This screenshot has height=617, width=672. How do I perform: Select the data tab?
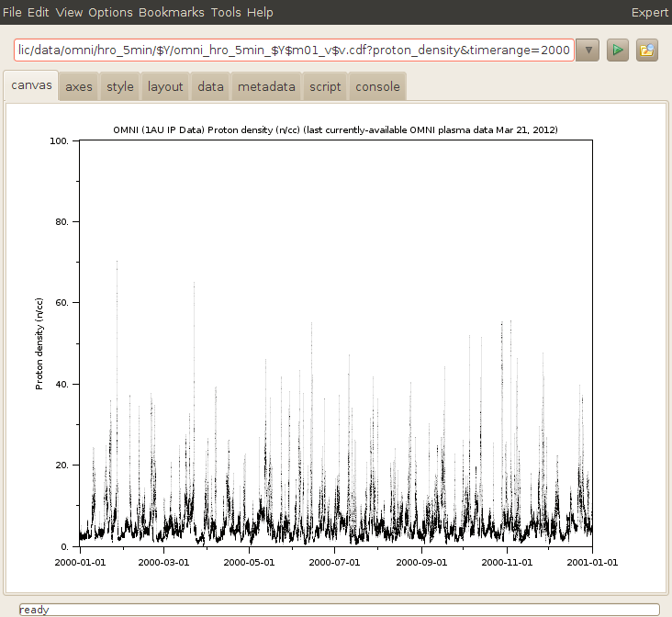(x=210, y=87)
